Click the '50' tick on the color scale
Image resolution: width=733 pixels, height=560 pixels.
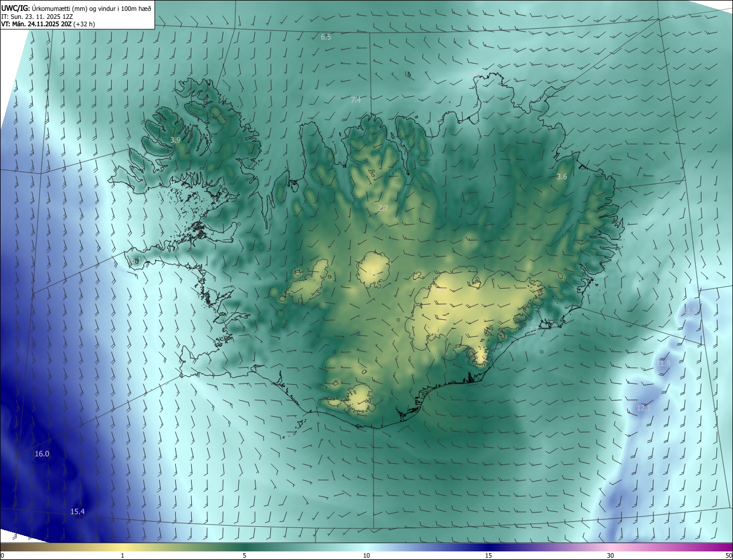click(x=728, y=555)
